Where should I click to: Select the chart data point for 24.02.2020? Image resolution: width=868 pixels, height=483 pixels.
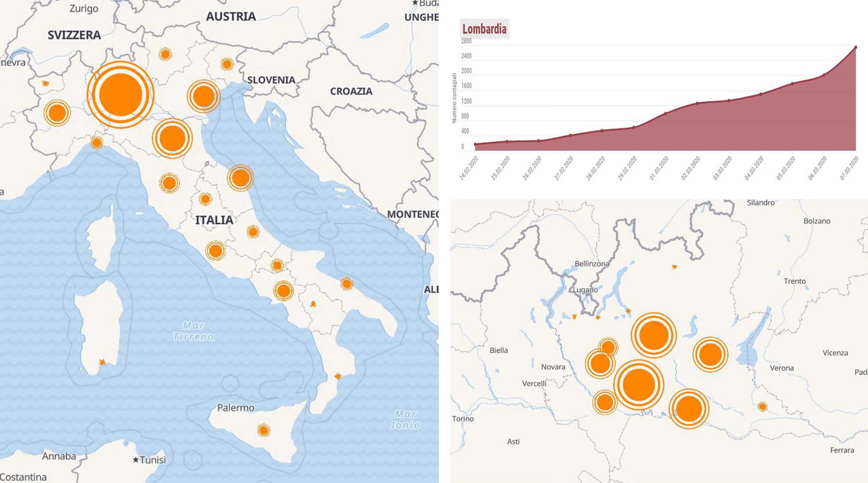click(x=476, y=144)
